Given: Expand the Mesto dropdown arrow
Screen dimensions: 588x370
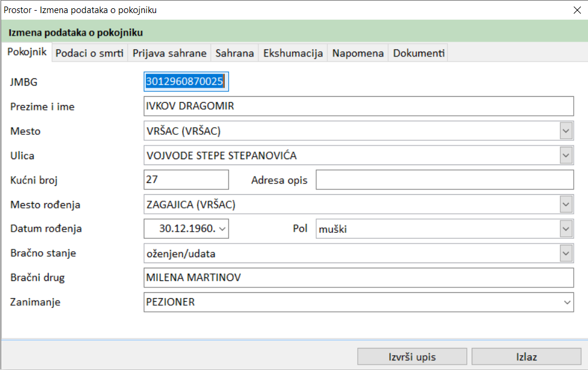Looking at the screenshot, I should point(567,131).
